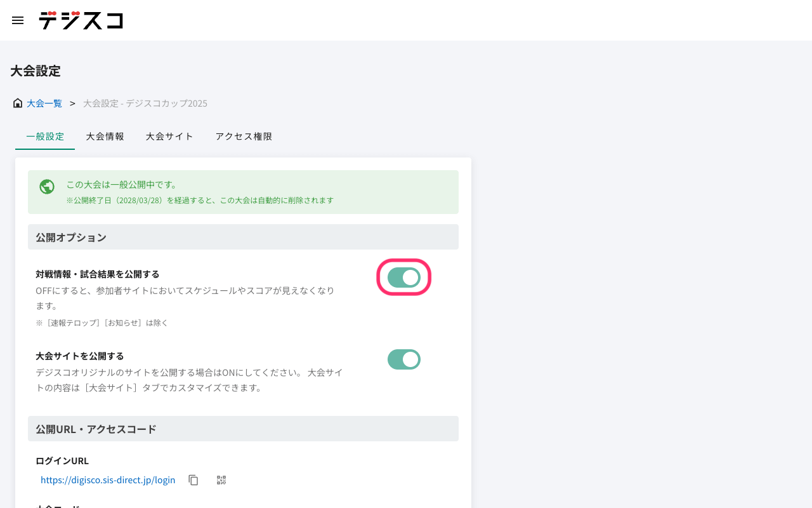The width and height of the screenshot is (812, 508).
Task: Select the 一般設定 tab
Action: [45, 137]
